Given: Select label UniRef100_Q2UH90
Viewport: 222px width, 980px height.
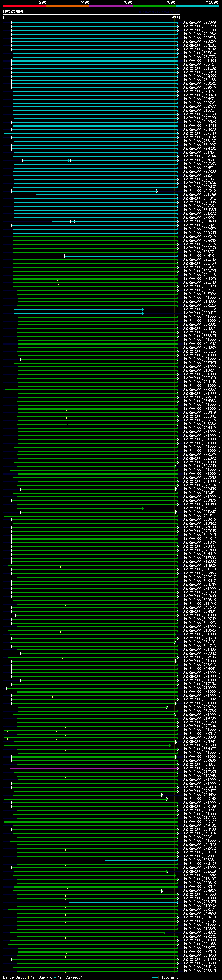Looking at the screenshot, I should tap(199, 795).
